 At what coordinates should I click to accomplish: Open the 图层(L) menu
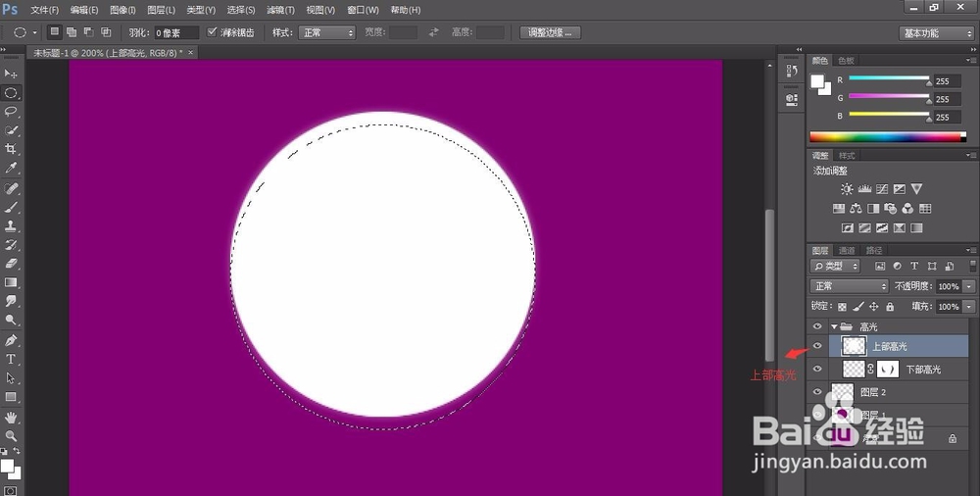click(162, 10)
